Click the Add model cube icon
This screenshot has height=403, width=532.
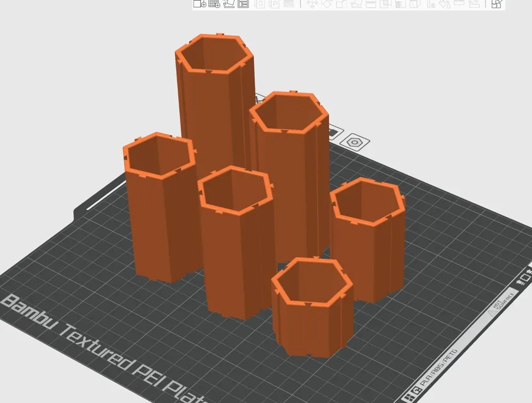(200, 4)
